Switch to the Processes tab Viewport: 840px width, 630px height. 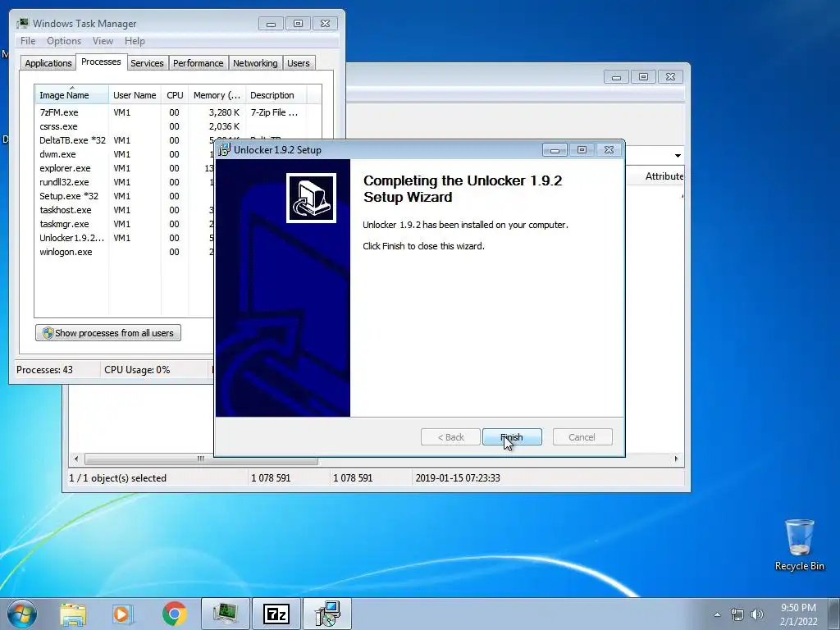(x=101, y=62)
